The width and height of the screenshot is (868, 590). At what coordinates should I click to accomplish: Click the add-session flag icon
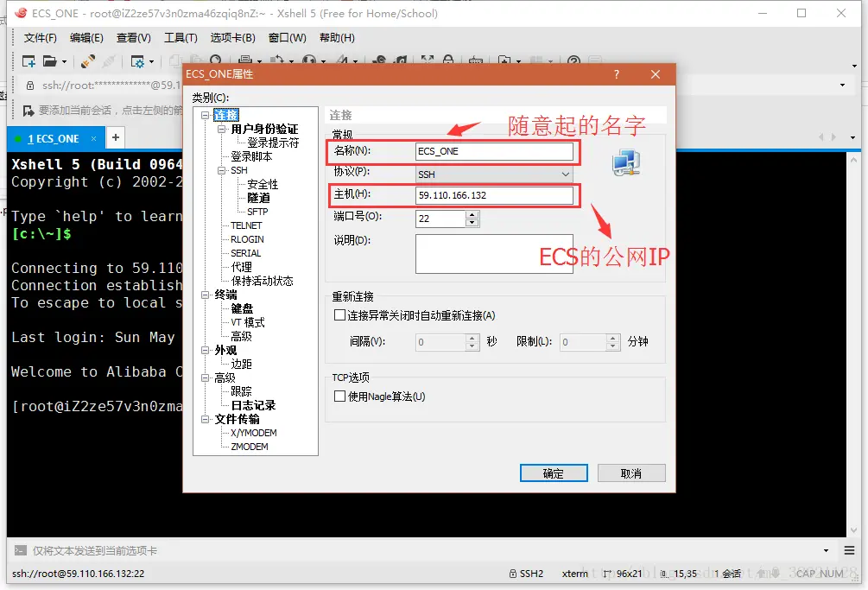click(29, 111)
